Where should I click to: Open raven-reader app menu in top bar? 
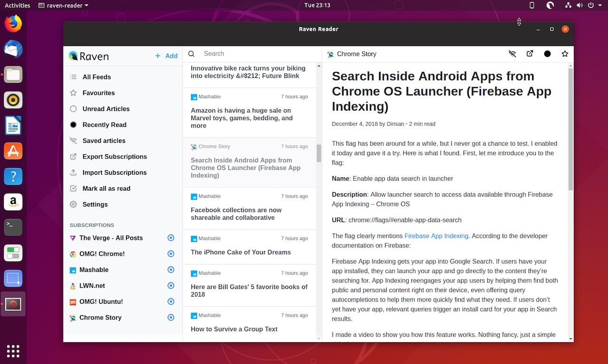coord(63,5)
